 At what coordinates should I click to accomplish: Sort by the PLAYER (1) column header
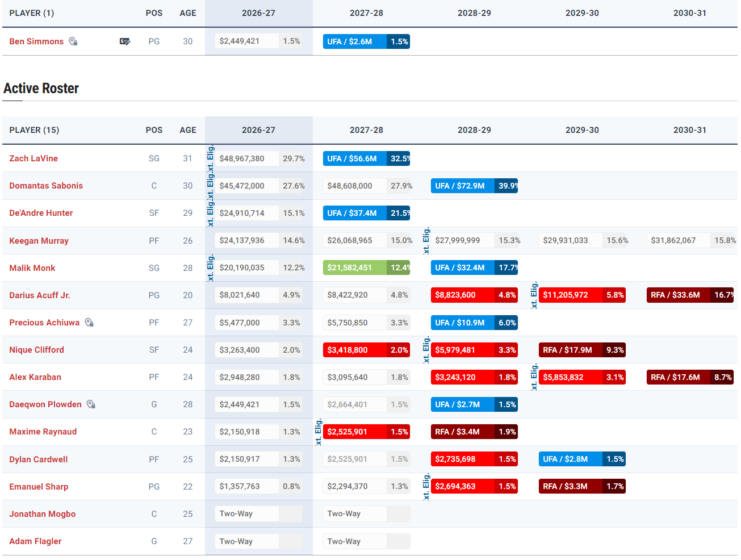click(32, 13)
